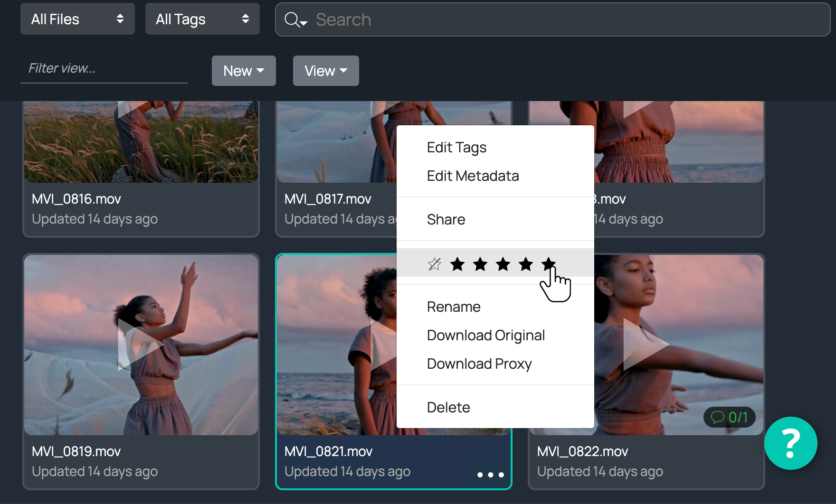Image resolution: width=836 pixels, height=504 pixels.
Task: Set rating to one star
Action: (x=457, y=264)
